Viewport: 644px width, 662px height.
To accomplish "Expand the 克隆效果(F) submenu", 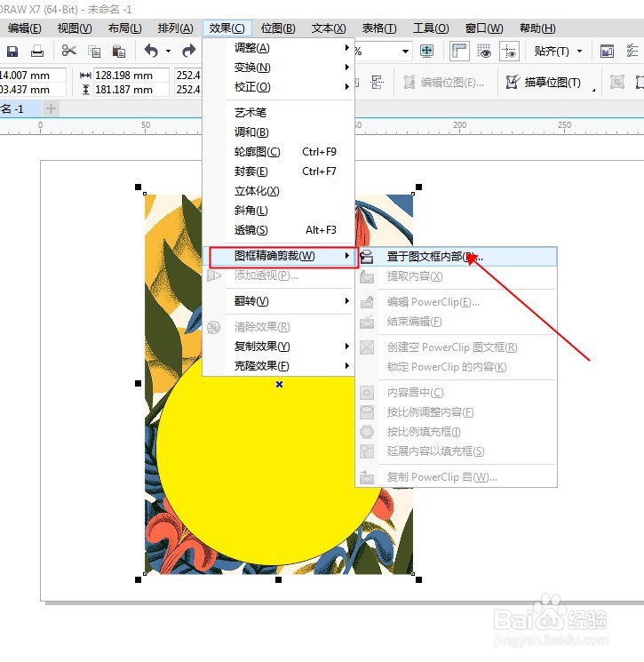I will pyautogui.click(x=279, y=365).
